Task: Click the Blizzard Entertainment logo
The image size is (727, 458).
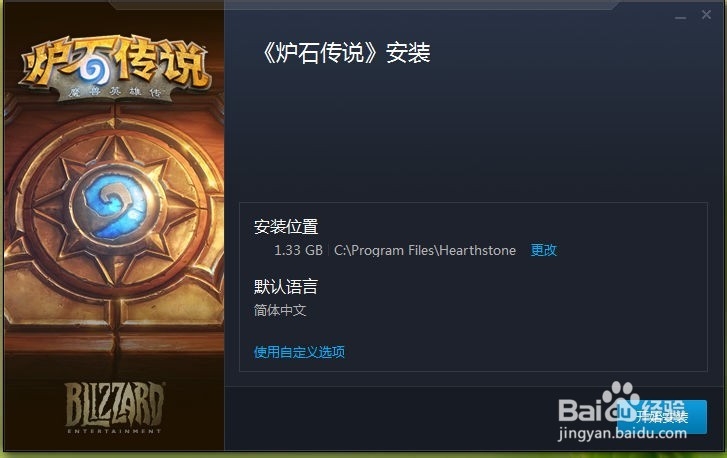Action: (114, 408)
